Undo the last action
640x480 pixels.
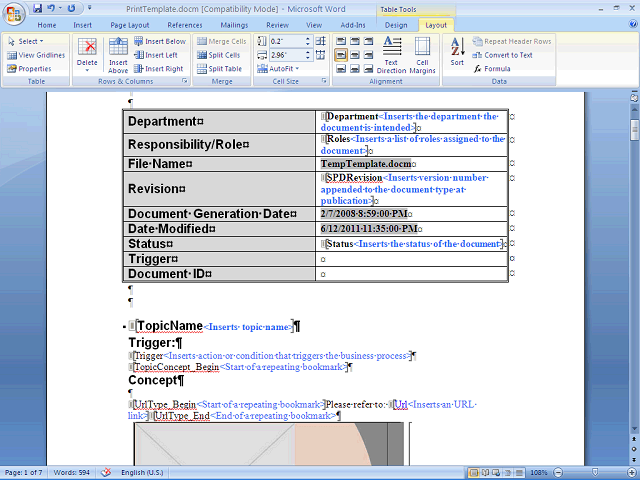(51, 8)
